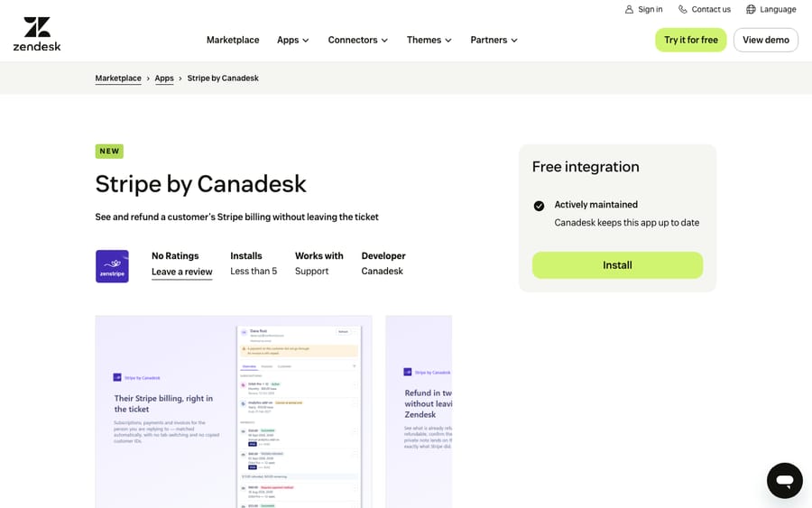Click the Actively maintained checkmark icon
The height and width of the screenshot is (508, 812).
click(x=539, y=206)
